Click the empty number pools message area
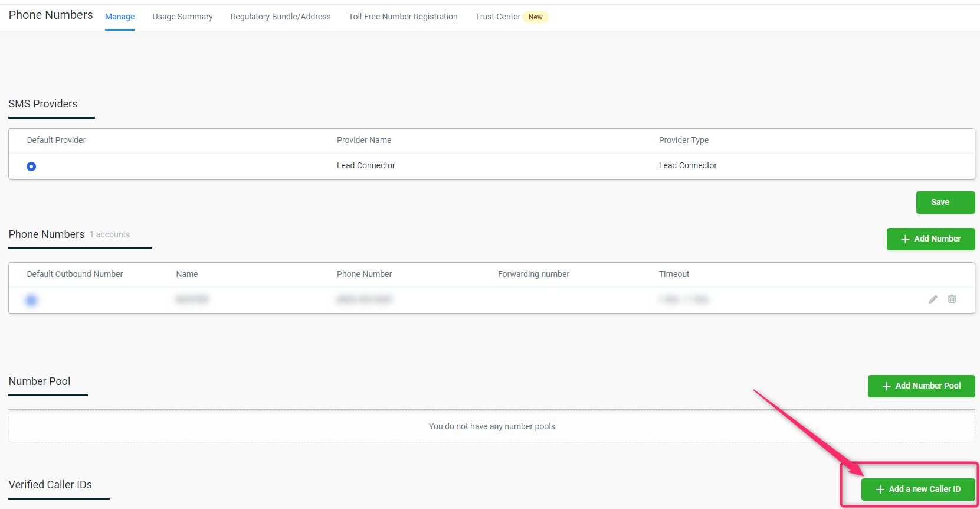The image size is (980, 509). pos(491,426)
